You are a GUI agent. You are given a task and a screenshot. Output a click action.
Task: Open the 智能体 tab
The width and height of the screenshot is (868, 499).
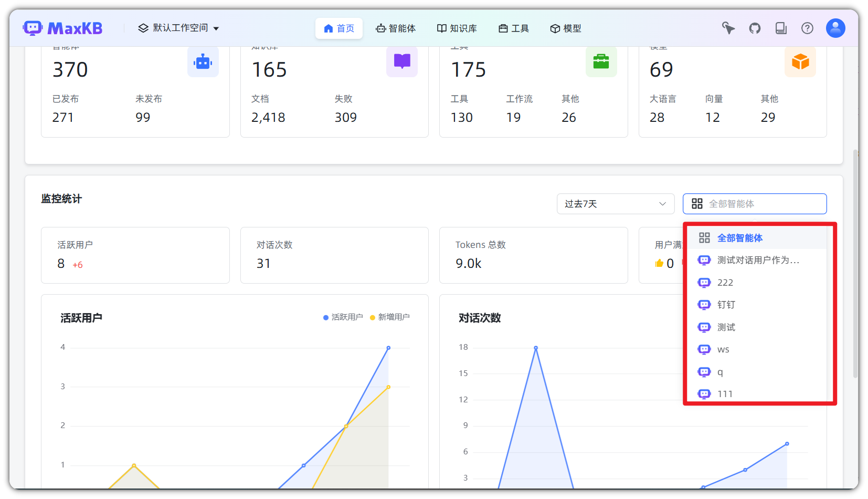[396, 28]
